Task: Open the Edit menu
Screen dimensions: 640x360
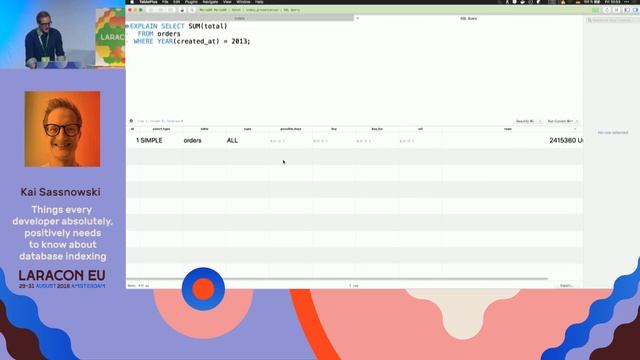Action: (x=176, y=2)
